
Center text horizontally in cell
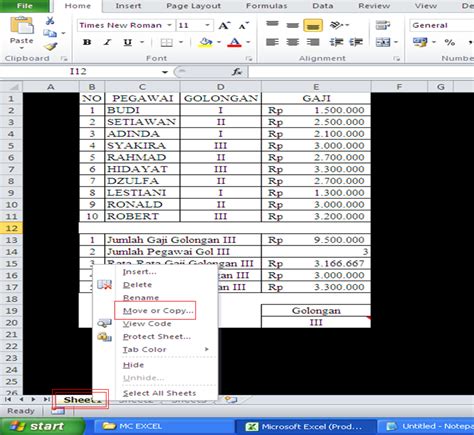[x=292, y=42]
